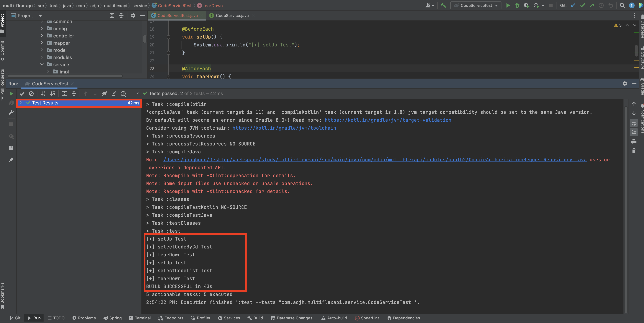644x323 pixels.
Task: Switch to CodeService.java editor tab
Action: pos(232,15)
